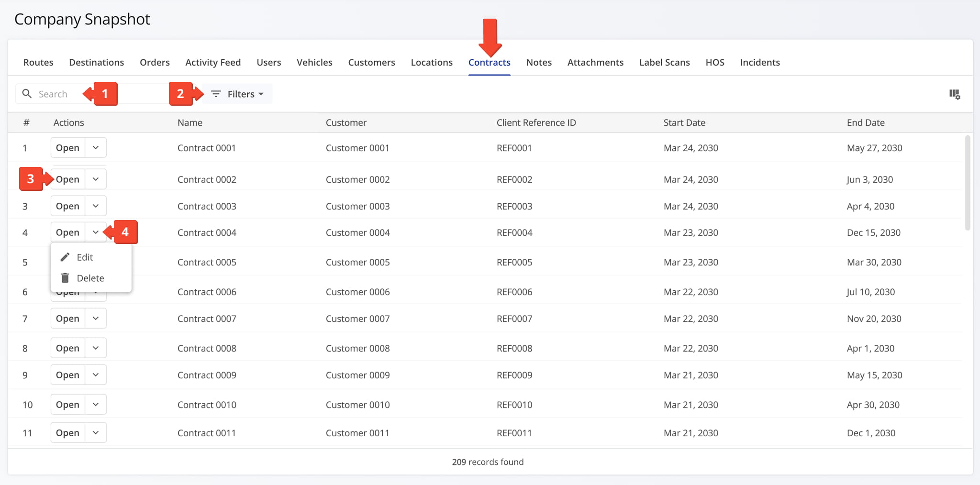
Task: Click the 209 records found text
Action: (488, 462)
